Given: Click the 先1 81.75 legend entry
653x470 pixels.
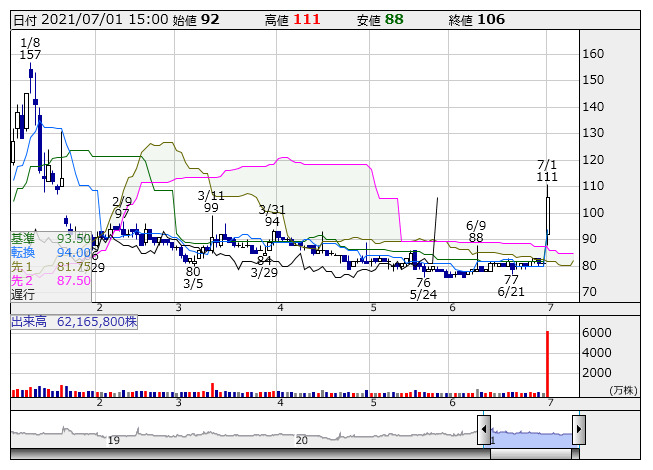Looking at the screenshot, I should click(50, 266).
